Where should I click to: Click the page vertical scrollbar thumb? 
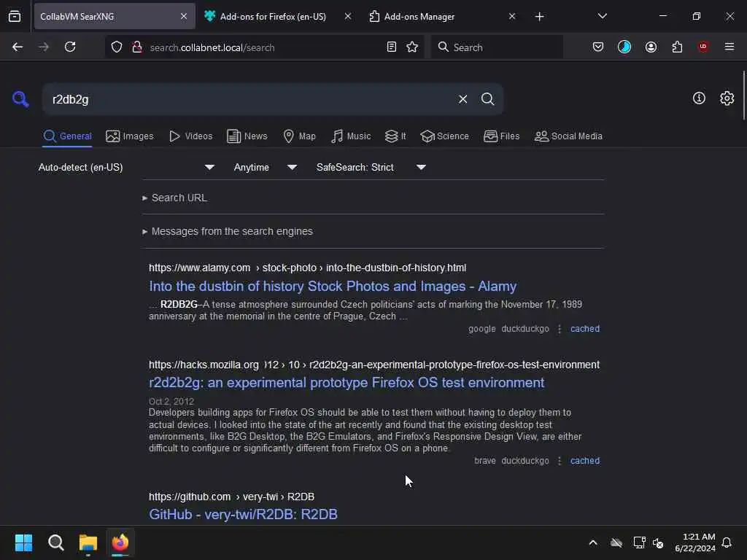[x=743, y=96]
